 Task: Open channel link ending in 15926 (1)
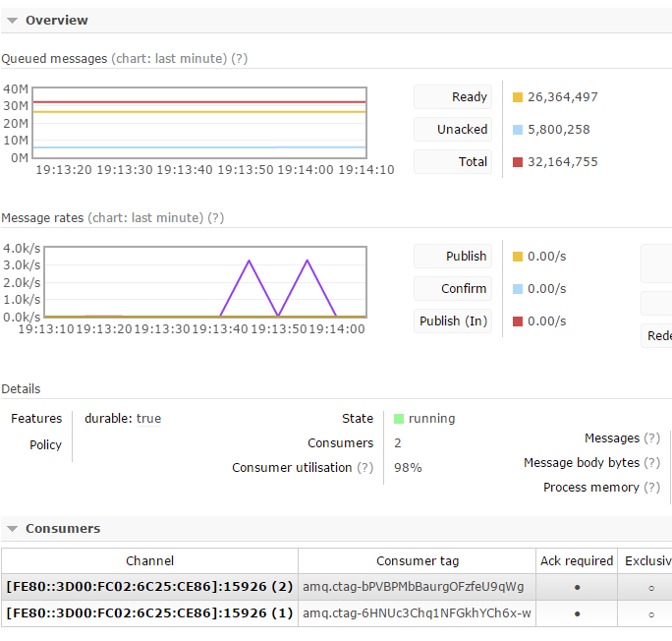pos(149,613)
